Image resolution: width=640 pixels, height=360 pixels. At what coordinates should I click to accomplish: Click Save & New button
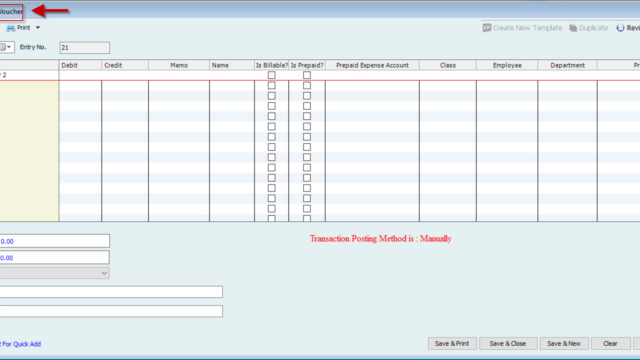tap(564, 344)
